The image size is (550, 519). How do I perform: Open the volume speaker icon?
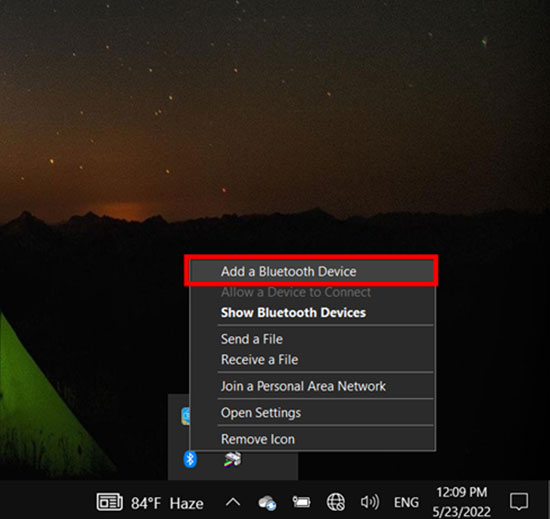[370, 502]
